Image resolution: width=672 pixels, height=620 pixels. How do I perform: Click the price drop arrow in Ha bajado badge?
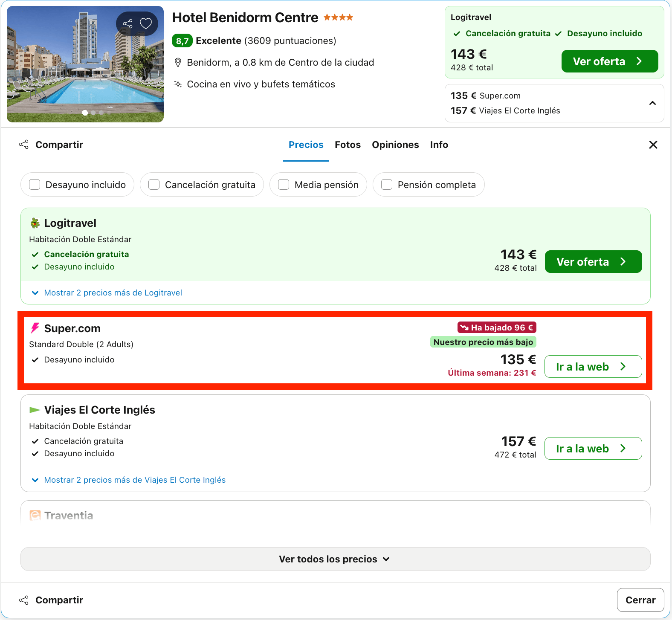[464, 327]
